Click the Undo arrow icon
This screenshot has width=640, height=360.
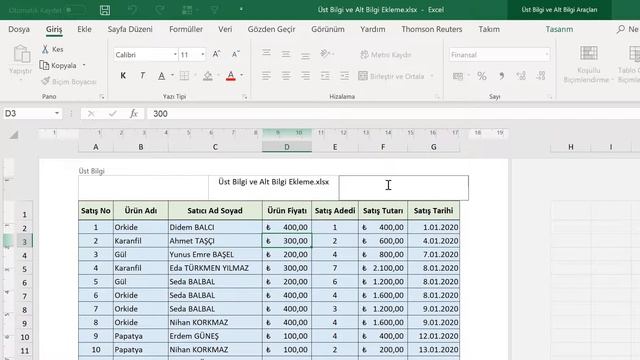click(x=132, y=10)
